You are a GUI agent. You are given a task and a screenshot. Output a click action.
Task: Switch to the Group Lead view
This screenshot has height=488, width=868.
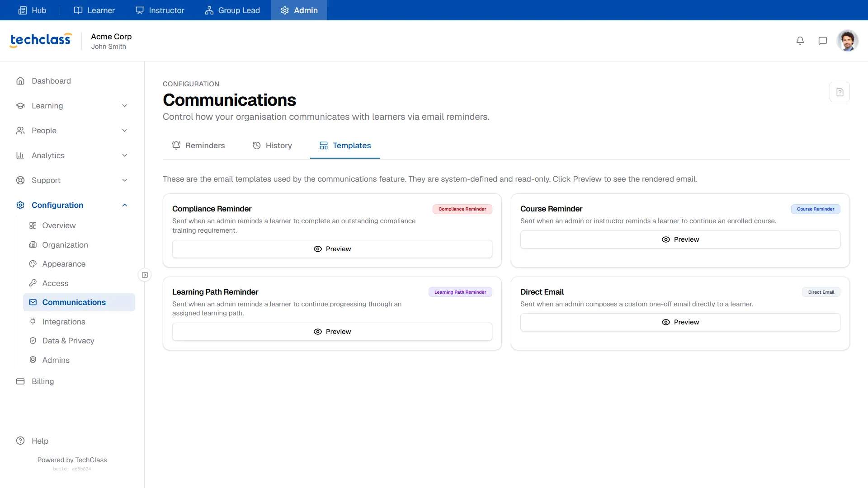click(232, 10)
